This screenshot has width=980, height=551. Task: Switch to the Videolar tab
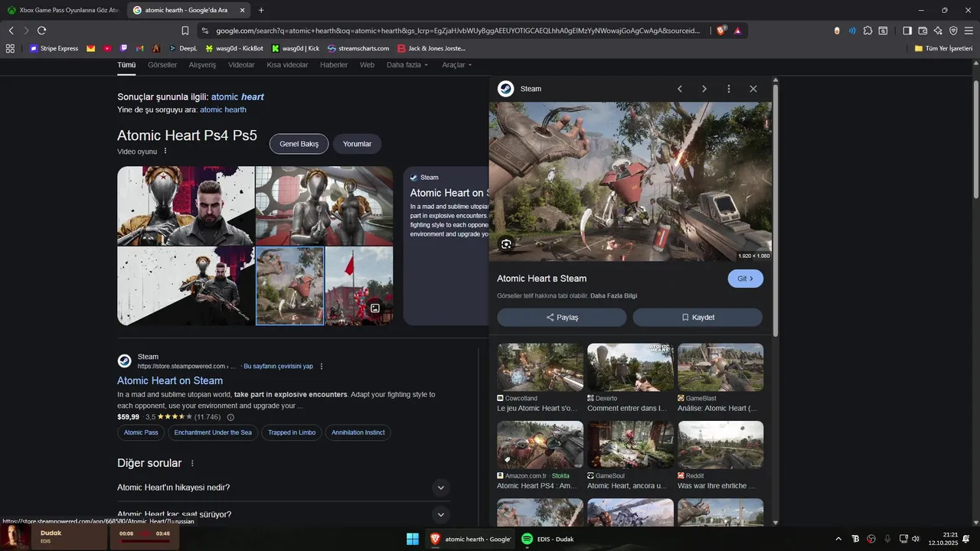241,65
